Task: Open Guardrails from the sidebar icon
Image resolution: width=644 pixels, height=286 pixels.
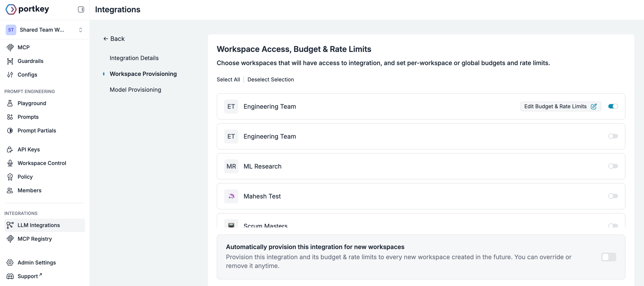Action: point(10,61)
